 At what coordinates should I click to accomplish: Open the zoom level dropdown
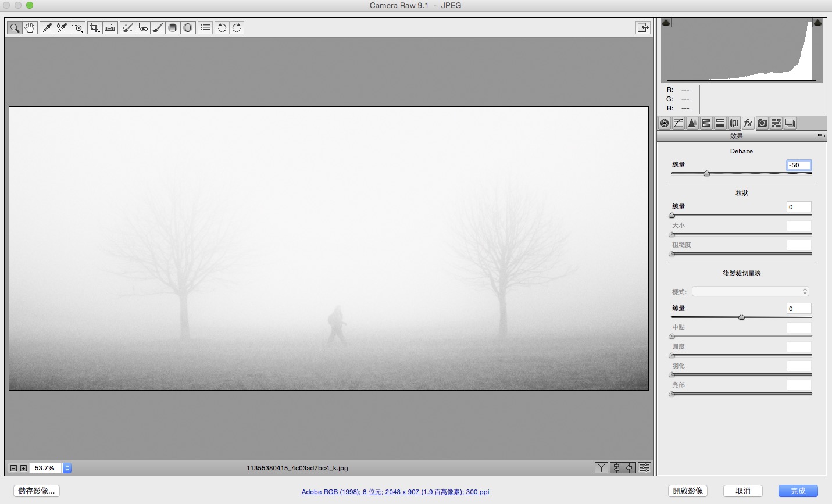tap(67, 468)
